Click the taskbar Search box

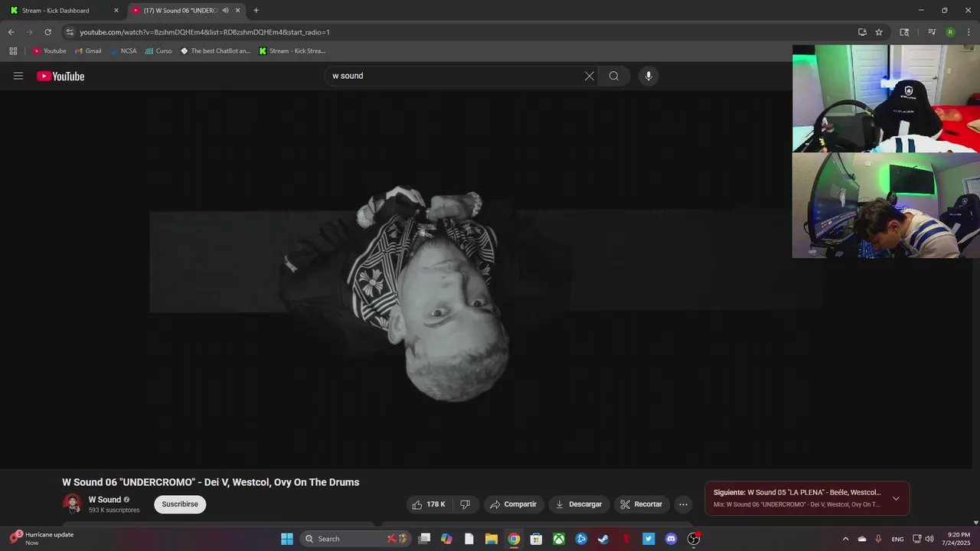coord(357,539)
